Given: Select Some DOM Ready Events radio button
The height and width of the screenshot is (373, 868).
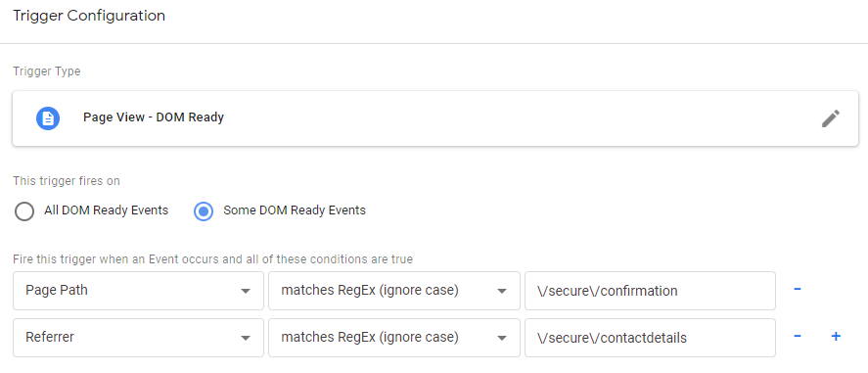Looking at the screenshot, I should (x=204, y=210).
